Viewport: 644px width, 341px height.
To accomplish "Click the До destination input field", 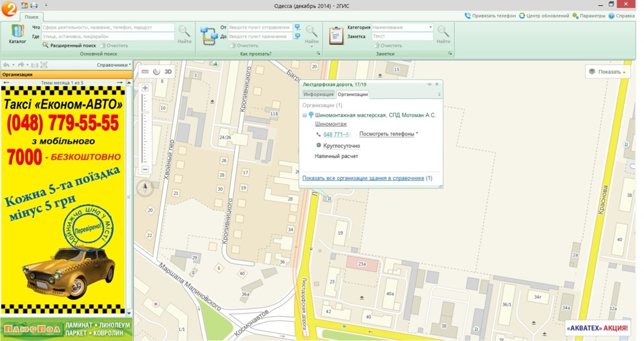I will click(x=260, y=37).
